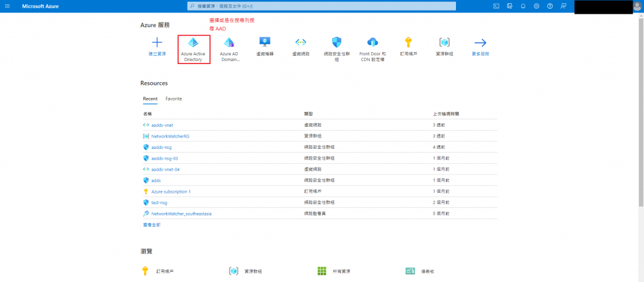Click the test-nsg shield icon
This screenshot has width=644, height=282.
pos(145,202)
